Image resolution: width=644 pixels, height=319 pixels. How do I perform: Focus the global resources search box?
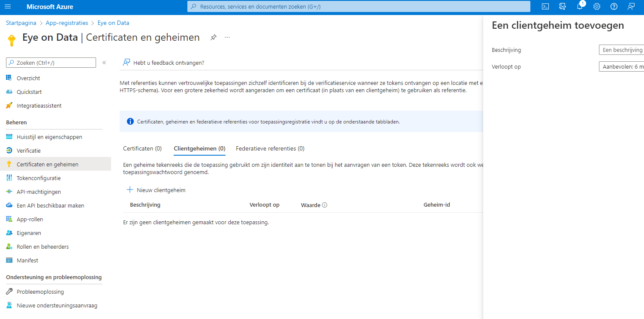(358, 6)
